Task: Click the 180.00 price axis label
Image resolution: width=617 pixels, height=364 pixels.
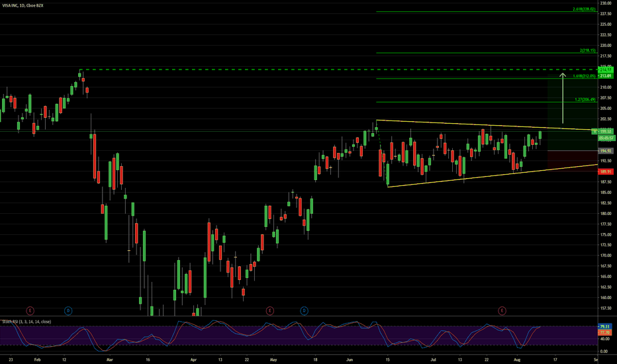Action: tap(605, 214)
